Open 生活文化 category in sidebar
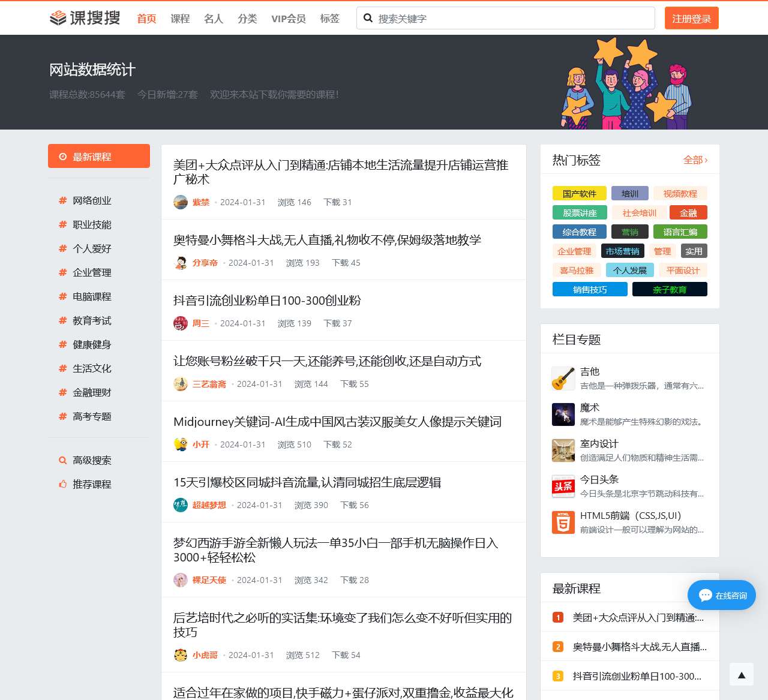The height and width of the screenshot is (700, 768). (92, 368)
